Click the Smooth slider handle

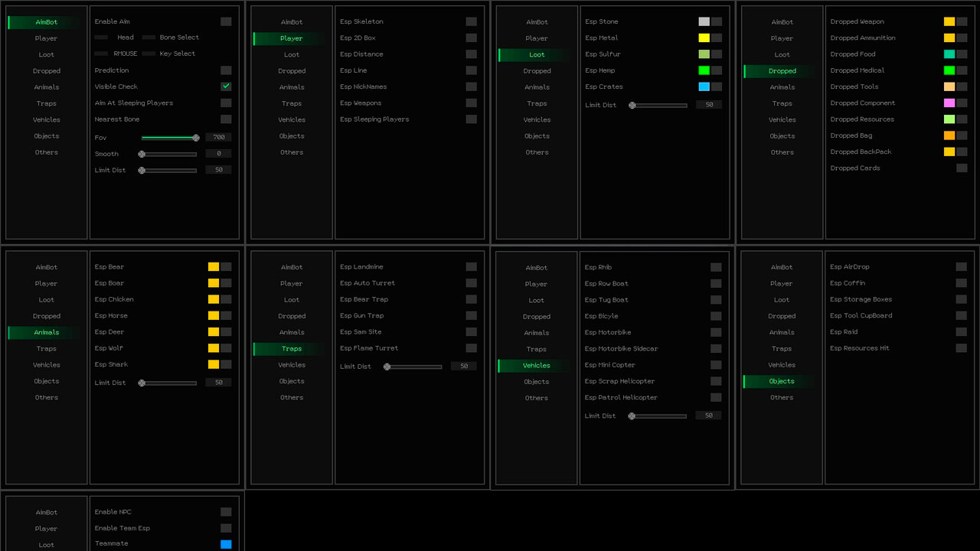(142, 154)
